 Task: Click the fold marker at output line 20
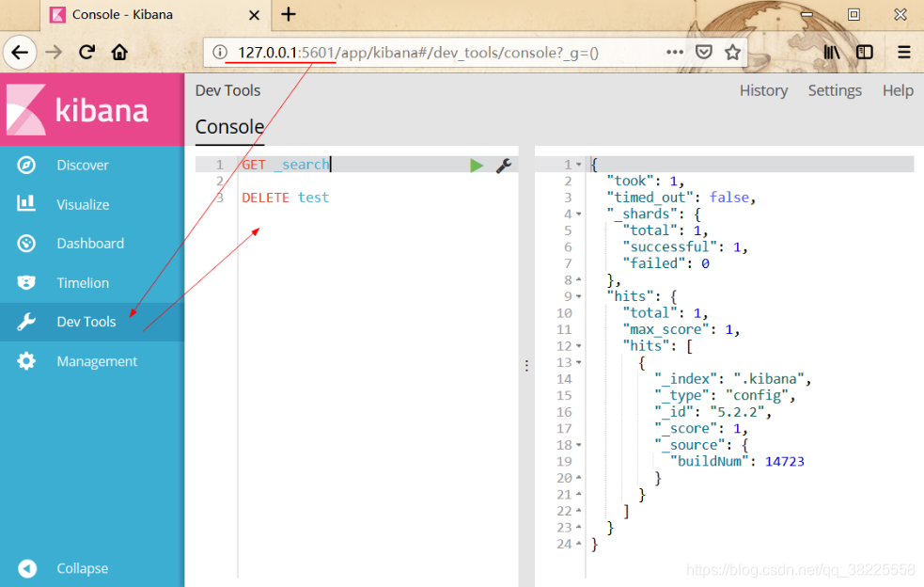tap(579, 477)
